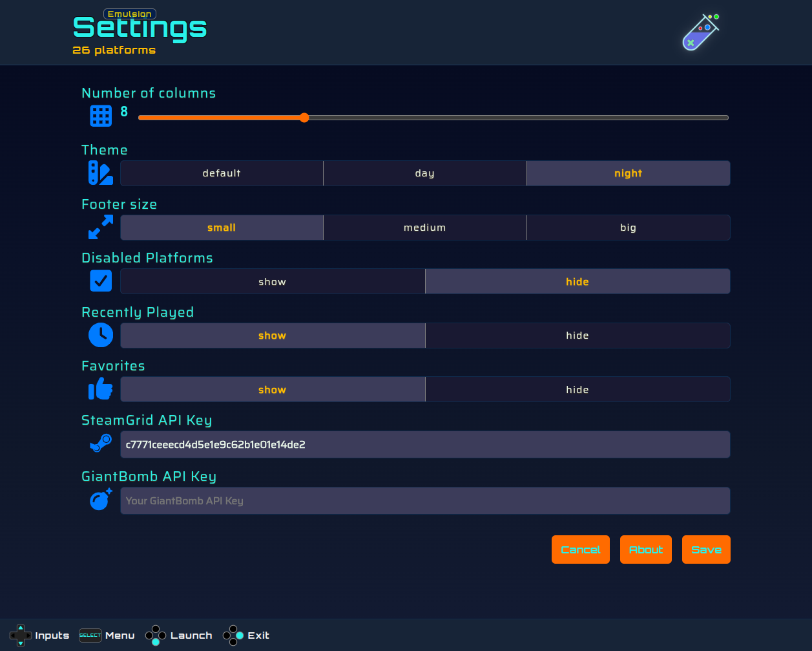Hide Favorites section
This screenshot has height=651, width=812.
(x=578, y=390)
